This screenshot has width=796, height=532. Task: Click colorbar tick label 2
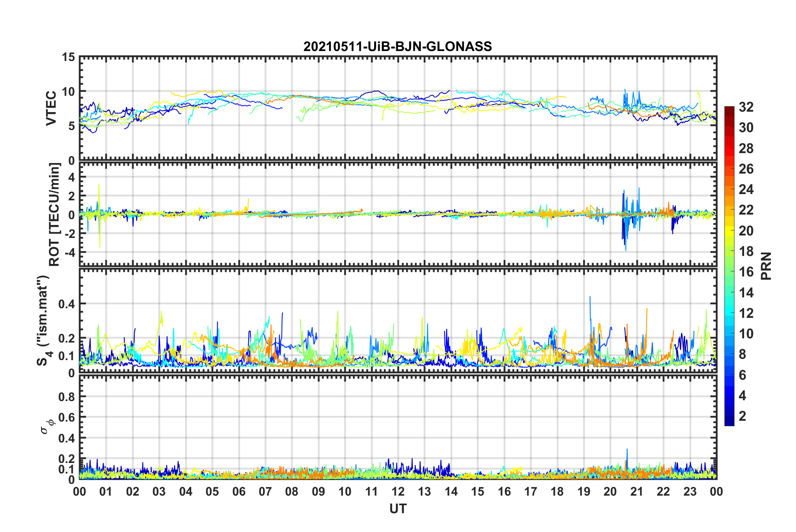tap(742, 416)
